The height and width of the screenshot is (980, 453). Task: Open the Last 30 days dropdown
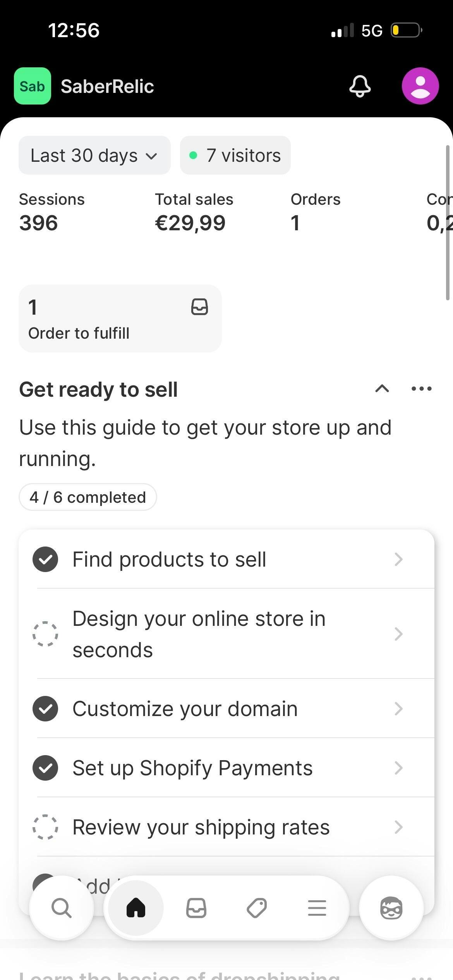click(x=94, y=155)
